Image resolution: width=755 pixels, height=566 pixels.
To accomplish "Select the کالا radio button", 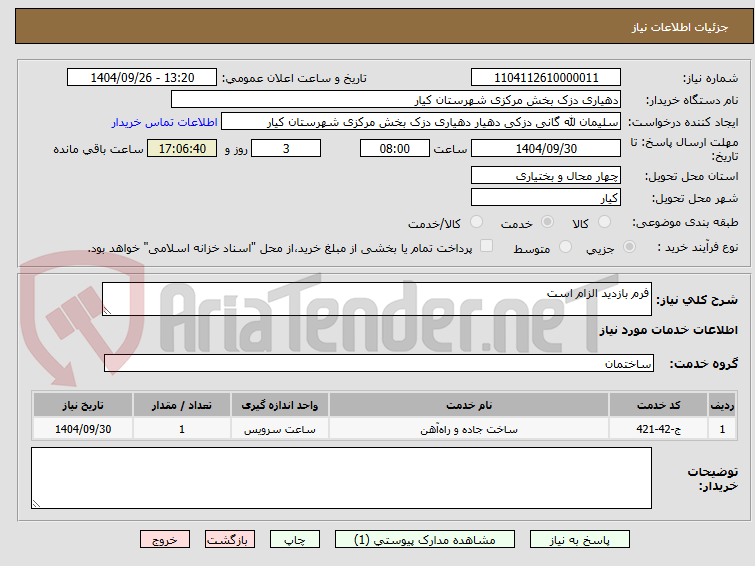I will [604, 222].
